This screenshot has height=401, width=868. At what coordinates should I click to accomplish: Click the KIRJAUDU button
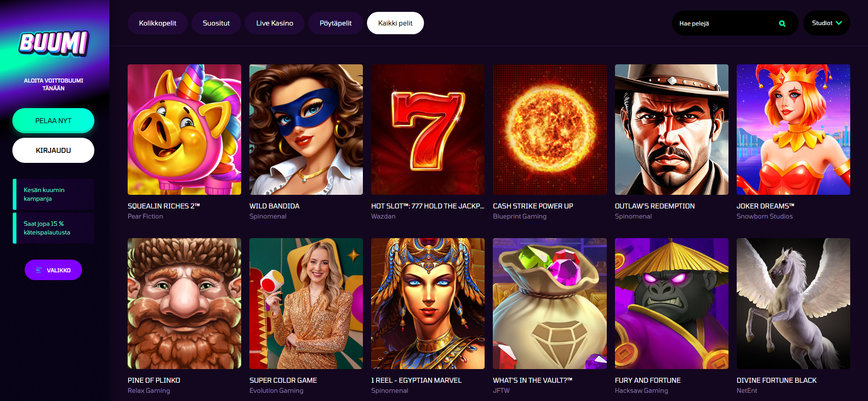[53, 150]
